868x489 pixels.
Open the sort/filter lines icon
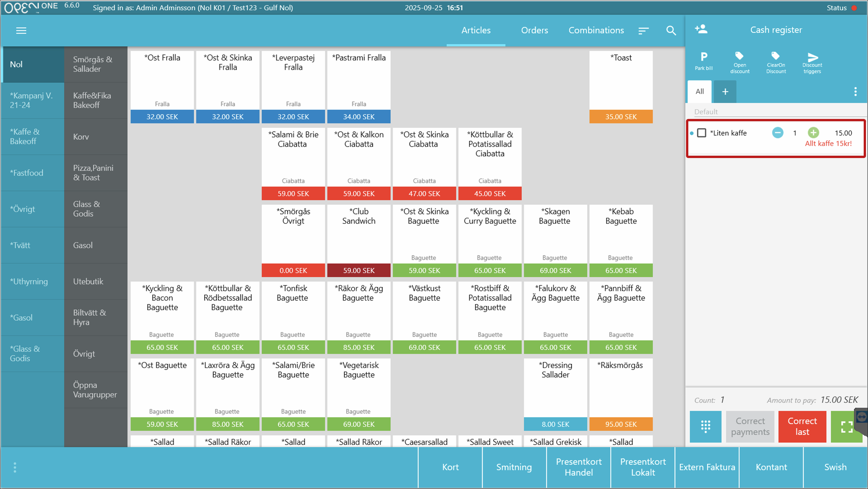point(643,31)
